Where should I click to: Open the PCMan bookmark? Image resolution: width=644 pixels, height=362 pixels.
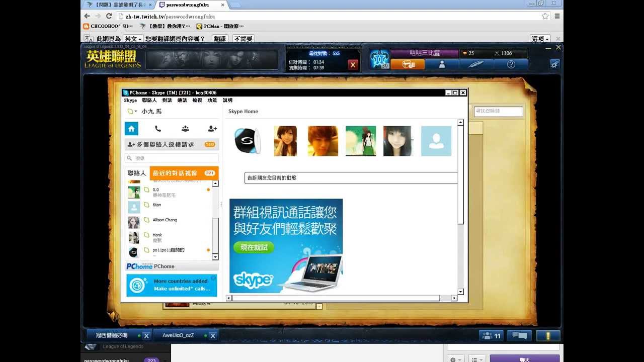pos(220,26)
